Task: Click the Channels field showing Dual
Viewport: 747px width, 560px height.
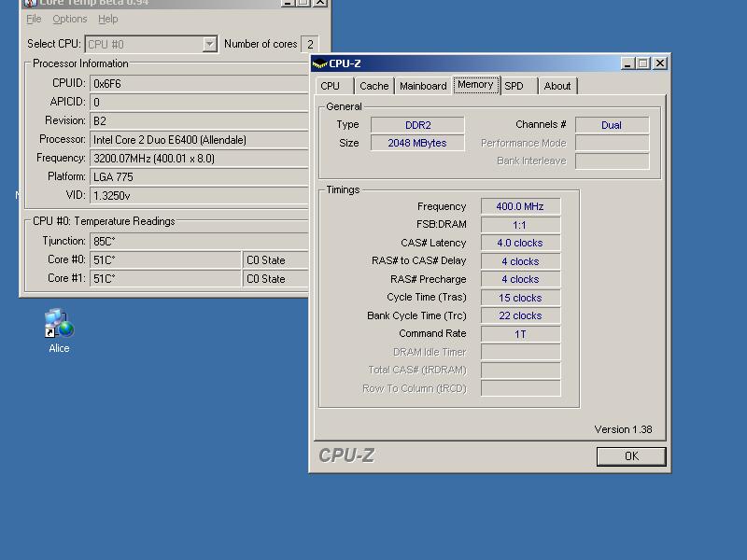Action: (612, 125)
